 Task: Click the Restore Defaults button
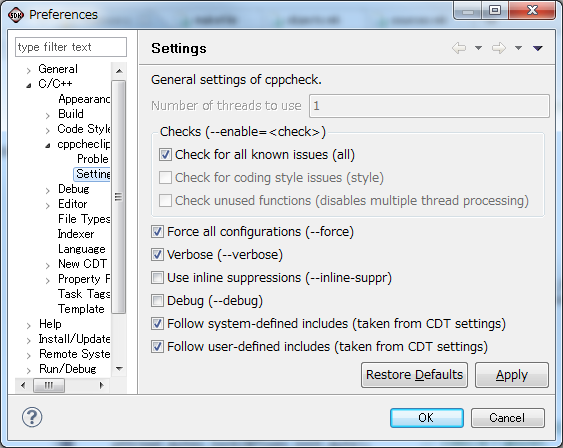[x=414, y=375]
